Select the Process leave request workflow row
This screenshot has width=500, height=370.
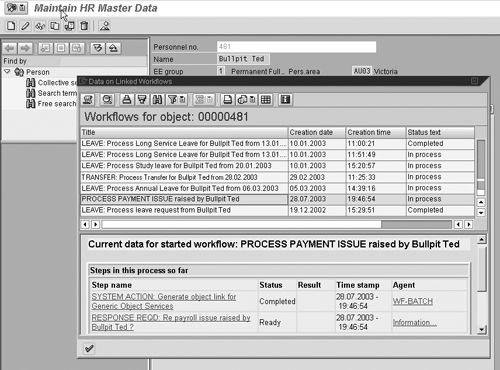point(277,210)
